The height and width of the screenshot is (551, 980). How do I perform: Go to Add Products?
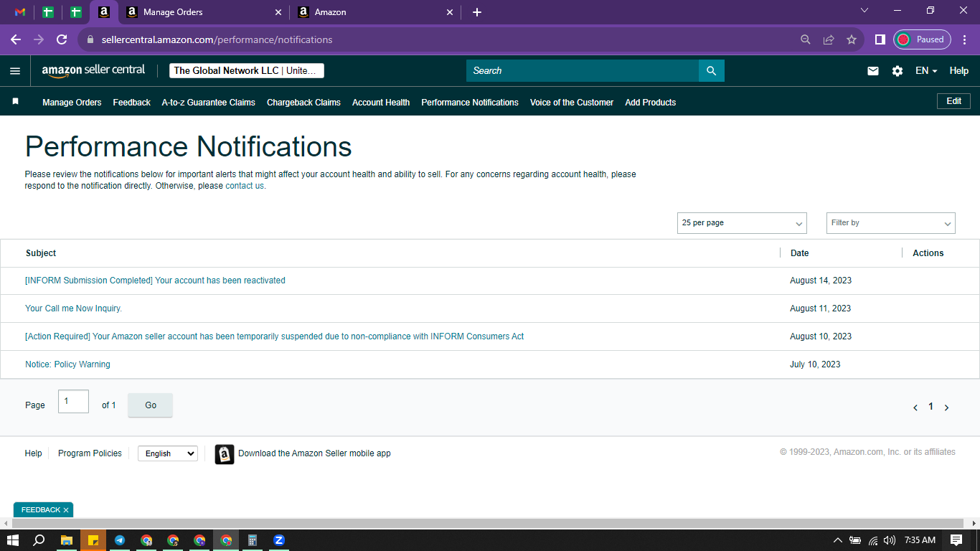point(651,103)
